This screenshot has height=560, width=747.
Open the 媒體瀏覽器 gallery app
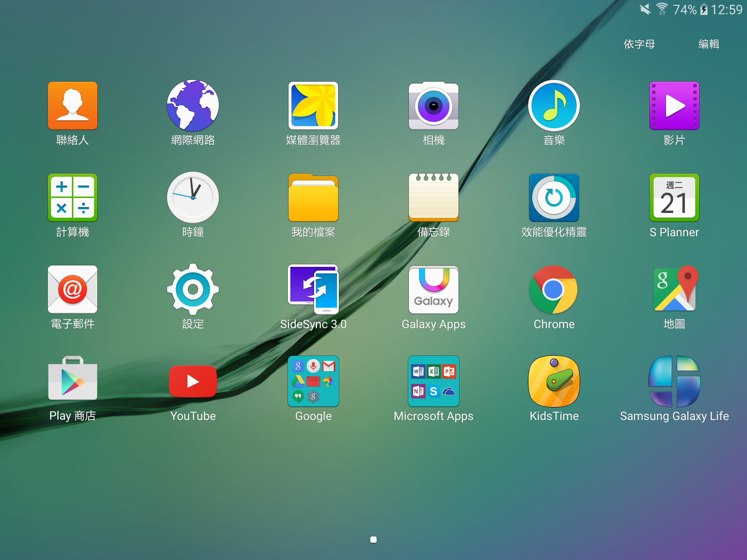click(313, 106)
